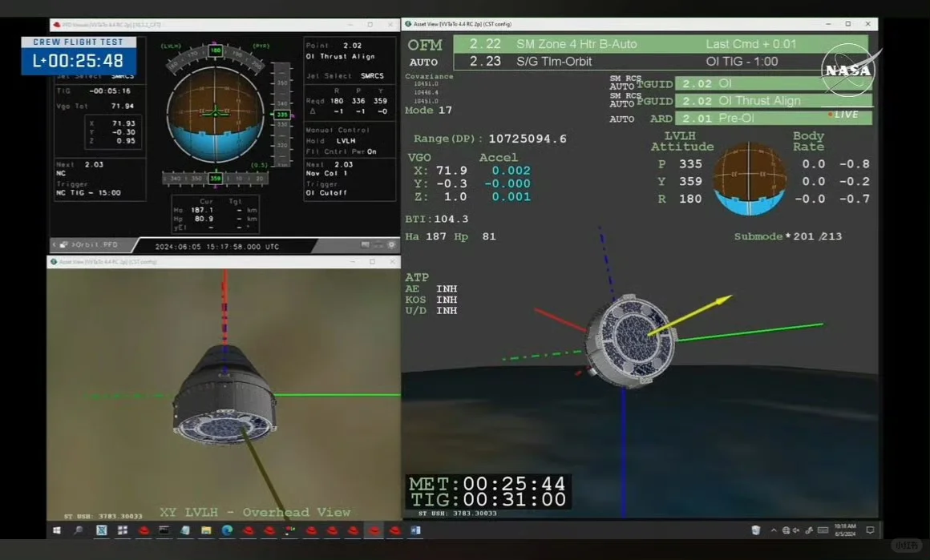Click the PFD monitor icon left of keyboard icon
The image size is (930, 560).
point(366,244)
